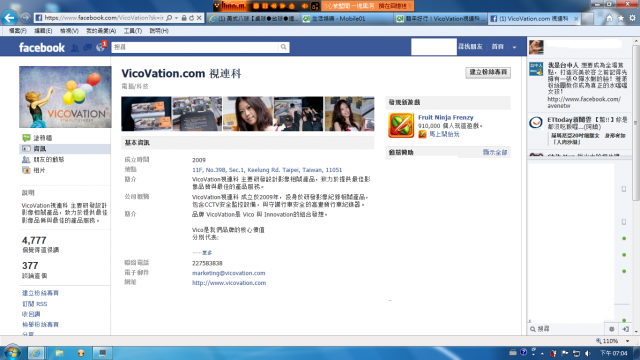Click 首頁 Home link in Facebook header

point(497,47)
